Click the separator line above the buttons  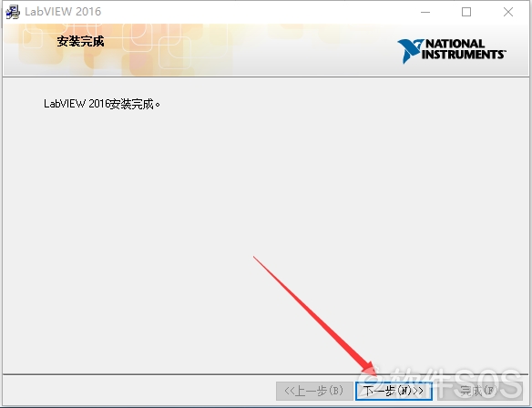[x=266, y=374]
